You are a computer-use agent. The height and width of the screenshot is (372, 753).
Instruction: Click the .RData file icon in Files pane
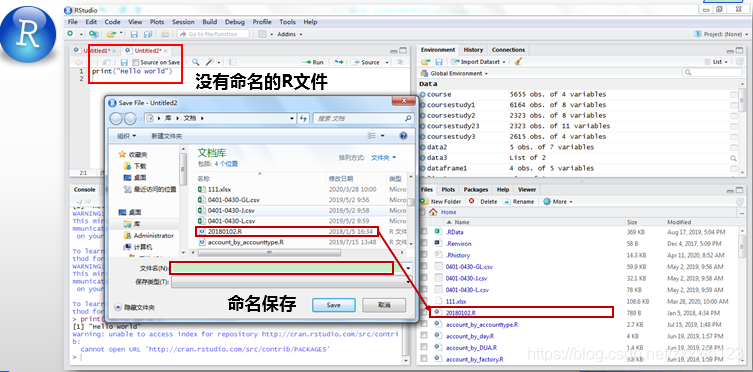(437, 232)
